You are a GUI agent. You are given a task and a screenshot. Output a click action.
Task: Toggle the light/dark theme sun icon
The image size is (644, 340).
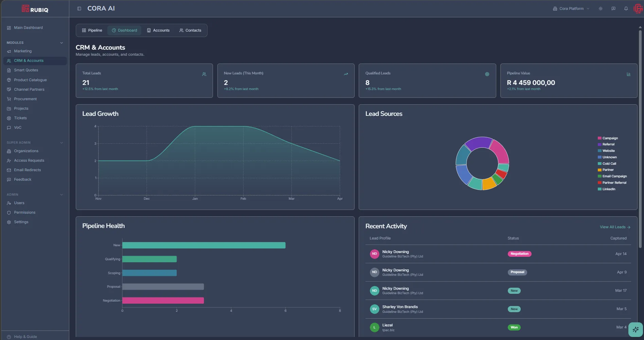[x=601, y=8]
